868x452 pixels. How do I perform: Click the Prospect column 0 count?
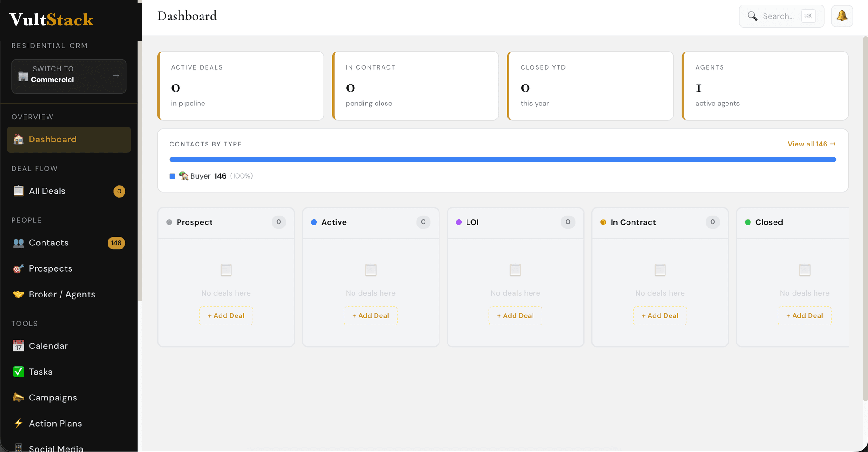tap(278, 222)
